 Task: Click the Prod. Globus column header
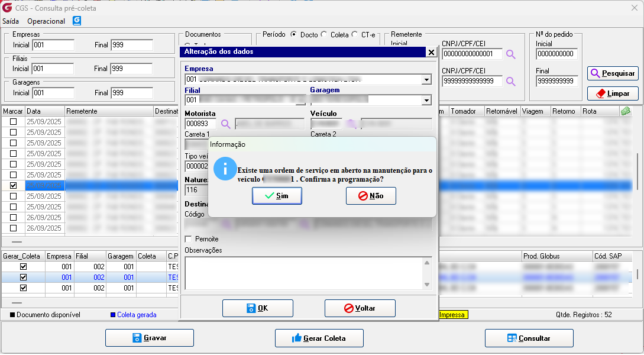click(557, 256)
